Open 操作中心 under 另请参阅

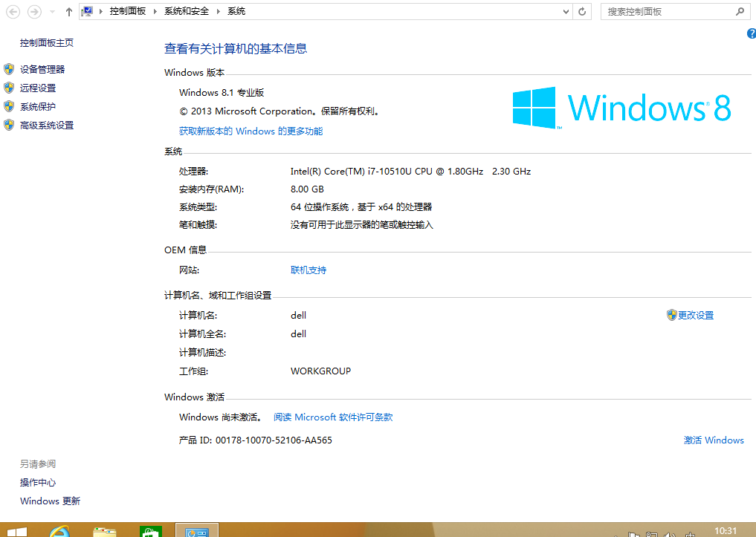point(38,483)
